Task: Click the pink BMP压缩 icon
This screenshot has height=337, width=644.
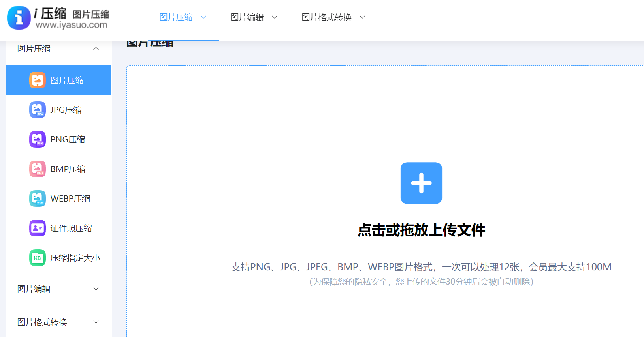Action: click(x=37, y=169)
